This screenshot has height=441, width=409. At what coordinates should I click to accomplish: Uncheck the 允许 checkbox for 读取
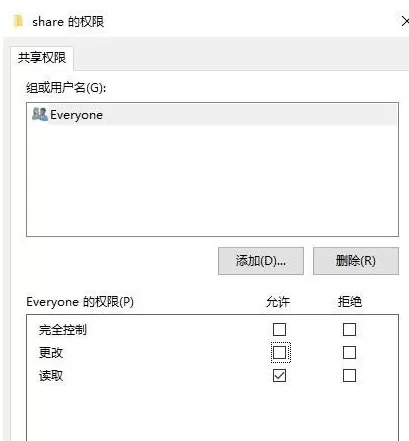point(279,376)
